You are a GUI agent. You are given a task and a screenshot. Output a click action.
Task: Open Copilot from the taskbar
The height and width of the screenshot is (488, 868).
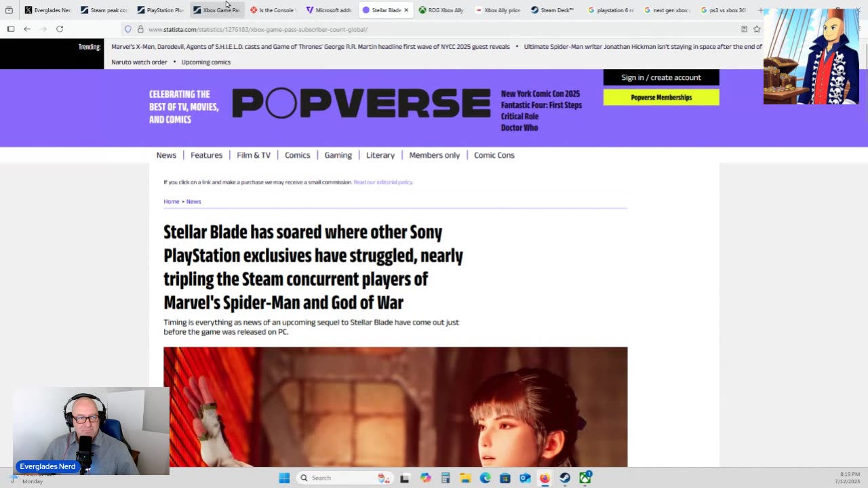(x=425, y=478)
